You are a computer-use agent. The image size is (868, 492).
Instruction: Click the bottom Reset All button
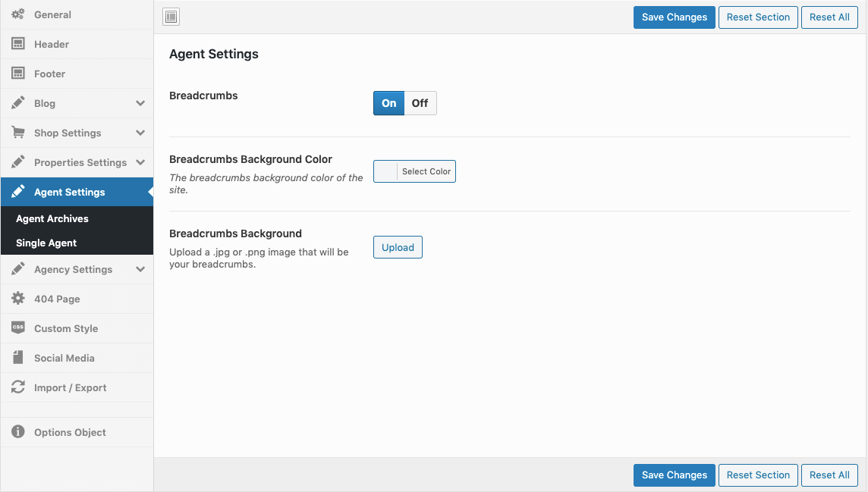pos(829,475)
